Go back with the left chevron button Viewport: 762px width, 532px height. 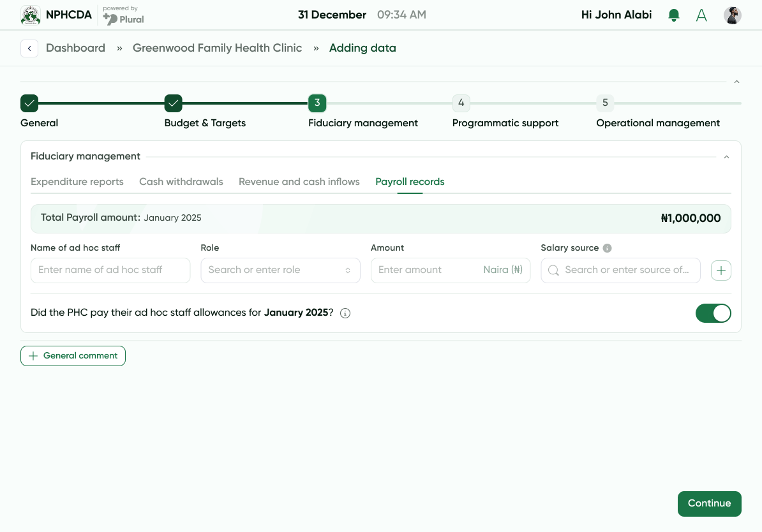29,48
